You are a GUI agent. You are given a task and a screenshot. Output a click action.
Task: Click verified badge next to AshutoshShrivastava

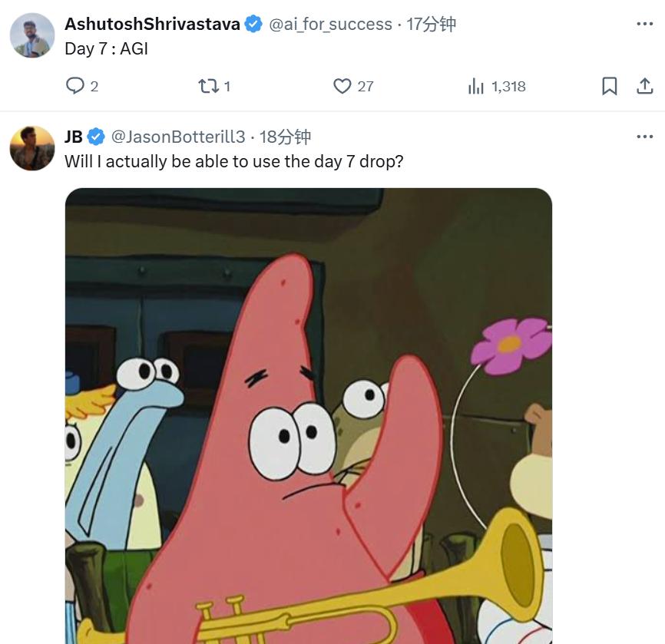(x=253, y=25)
